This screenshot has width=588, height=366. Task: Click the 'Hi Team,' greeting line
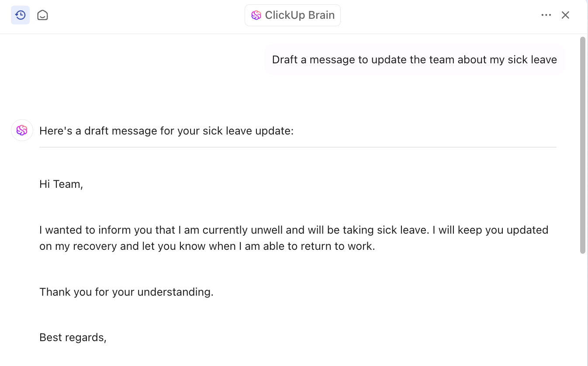[61, 184]
